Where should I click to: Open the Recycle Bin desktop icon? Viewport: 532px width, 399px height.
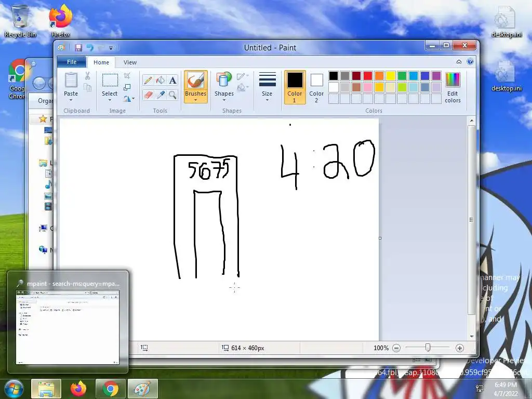tap(20, 20)
